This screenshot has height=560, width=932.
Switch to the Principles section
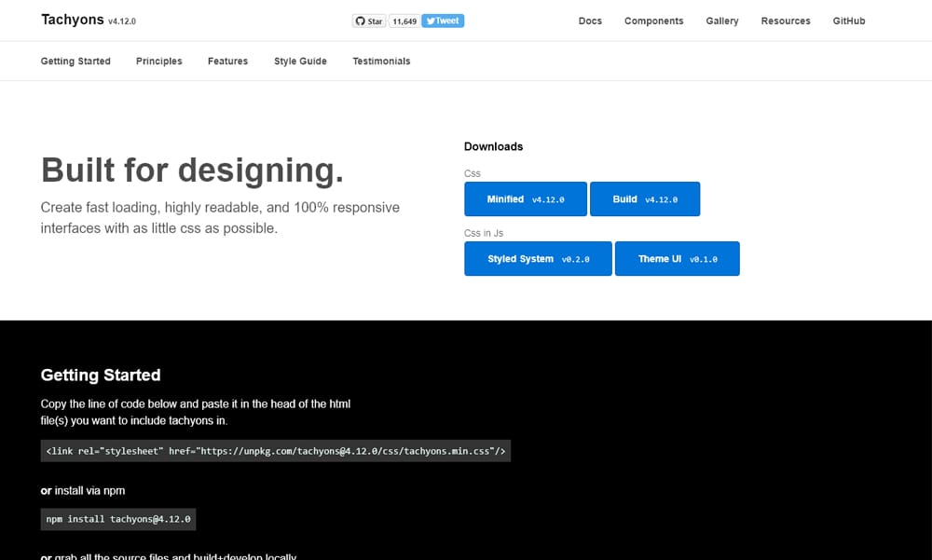click(158, 61)
